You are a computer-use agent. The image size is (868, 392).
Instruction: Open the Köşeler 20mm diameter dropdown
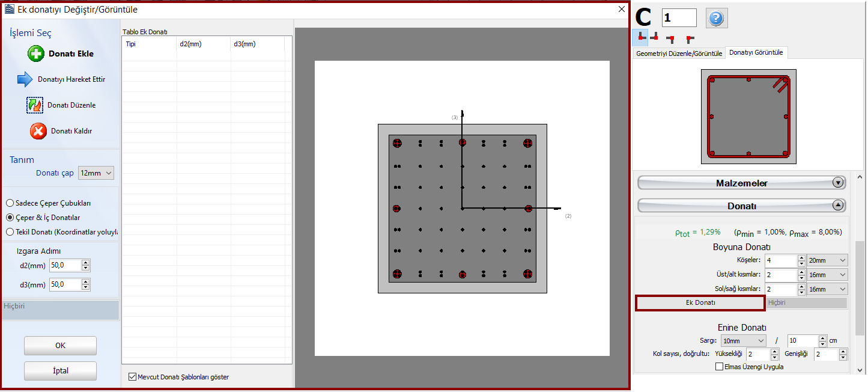point(827,260)
